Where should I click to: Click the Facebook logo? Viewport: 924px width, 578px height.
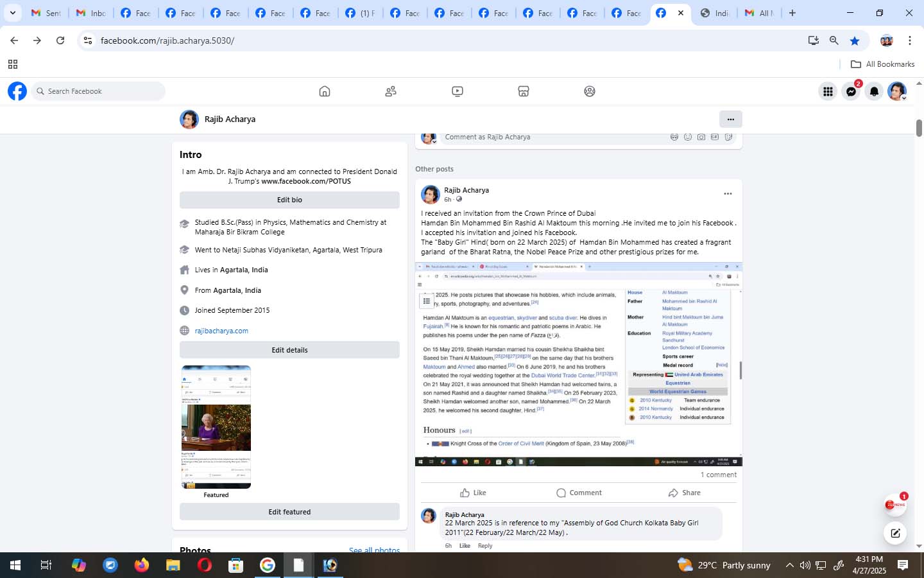tap(17, 91)
